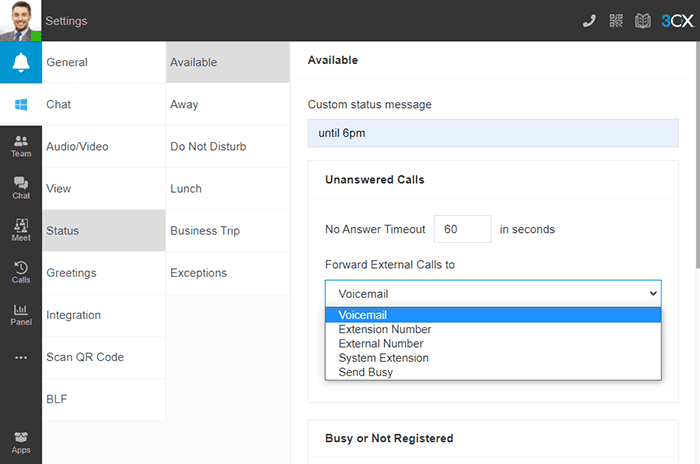700x464 pixels.
Task: Open the Apps sidebar icon
Action: [21, 442]
